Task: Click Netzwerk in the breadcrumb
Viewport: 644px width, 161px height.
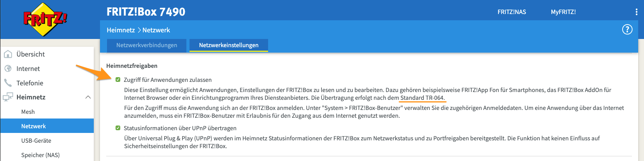Action: tap(156, 30)
